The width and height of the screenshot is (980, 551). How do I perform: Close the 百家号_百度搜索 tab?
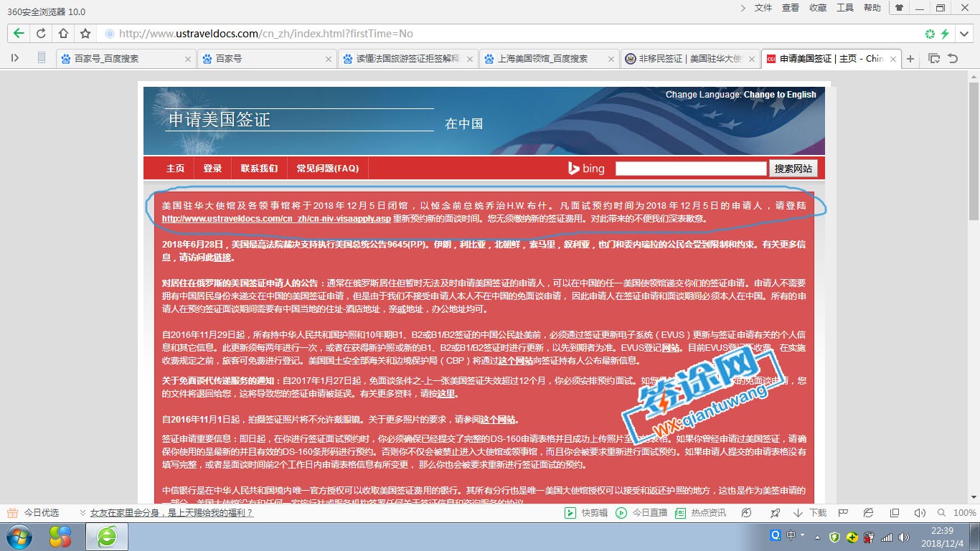(188, 59)
